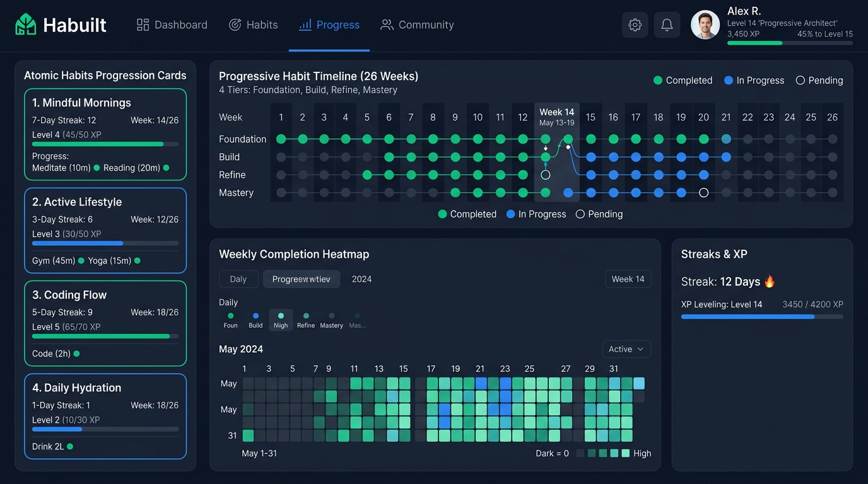Viewport: 868px width, 484px height.
Task: Toggle Completed in the top timeline legend
Action: click(x=683, y=80)
